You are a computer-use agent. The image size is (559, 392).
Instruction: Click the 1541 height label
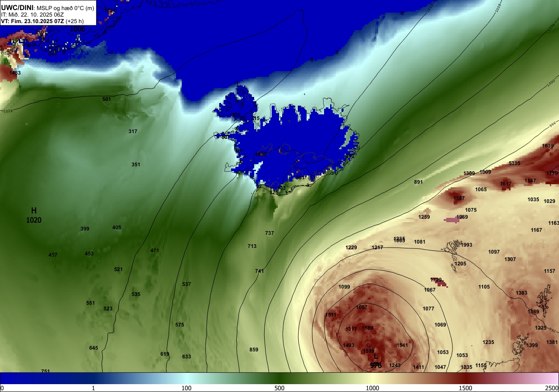click(x=402, y=345)
